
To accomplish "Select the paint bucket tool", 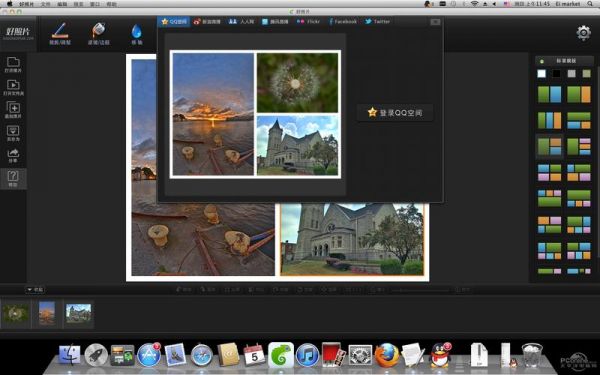I will coord(98,34).
